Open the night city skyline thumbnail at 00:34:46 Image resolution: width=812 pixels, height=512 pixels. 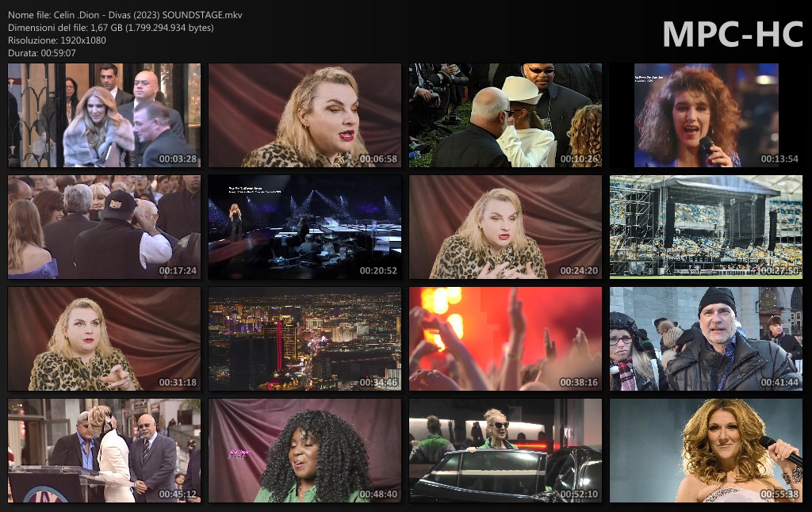(x=304, y=338)
